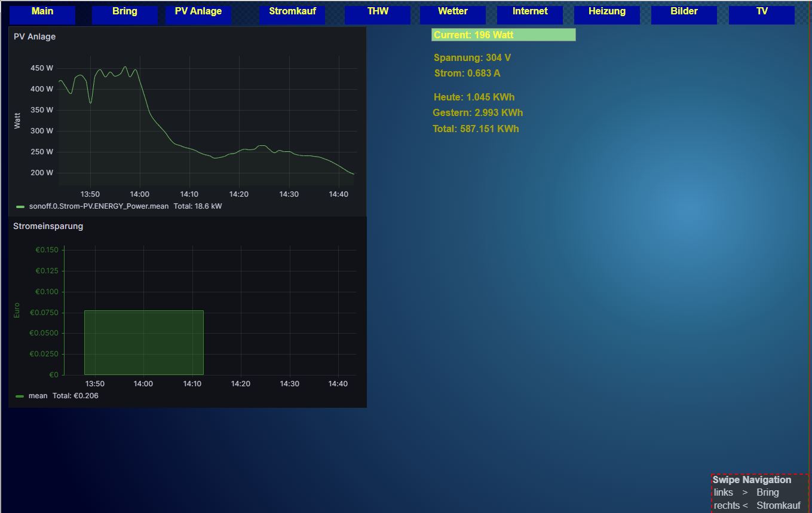Viewport: 812px width, 513px height.
Task: Navigate to the Internet page
Action: 529,14
